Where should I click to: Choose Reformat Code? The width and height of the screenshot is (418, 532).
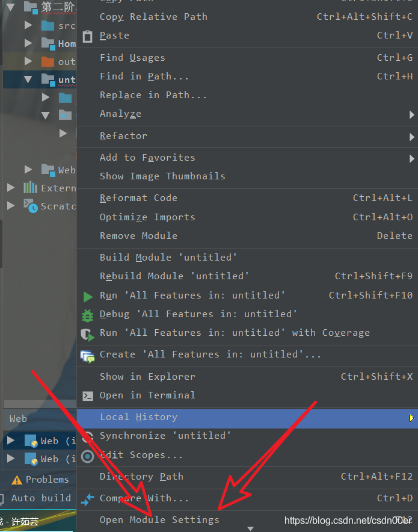click(x=247, y=198)
